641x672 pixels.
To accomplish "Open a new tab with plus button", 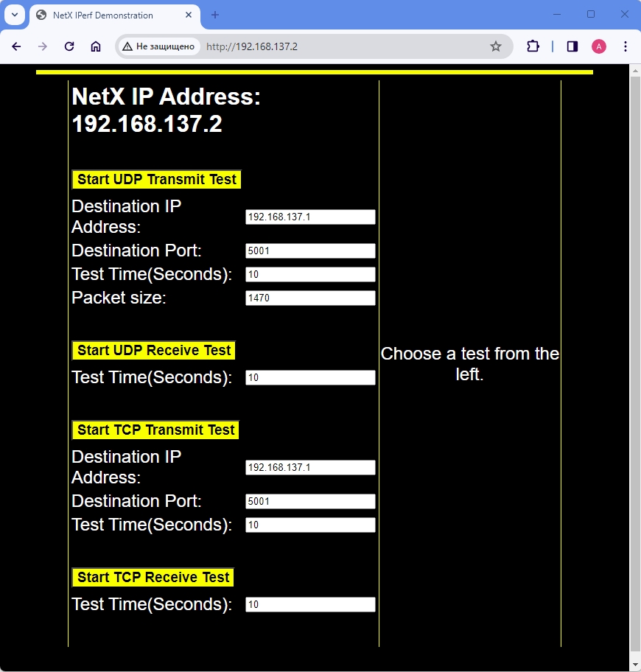I will (x=215, y=15).
